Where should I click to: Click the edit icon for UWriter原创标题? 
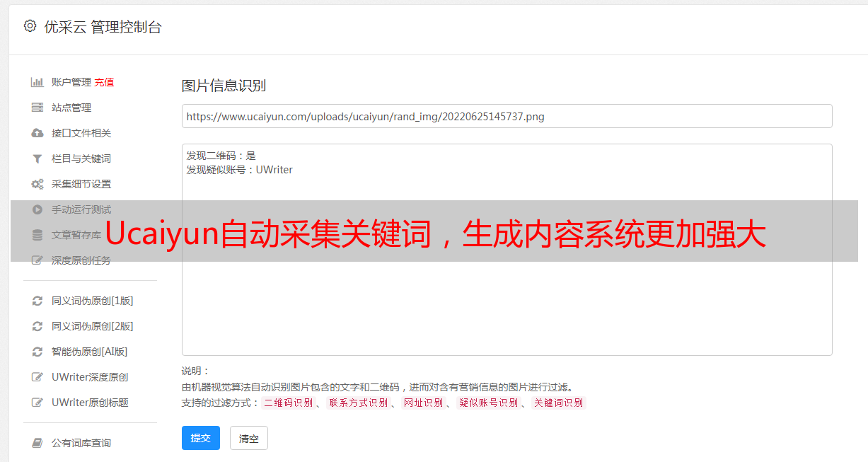(37, 403)
